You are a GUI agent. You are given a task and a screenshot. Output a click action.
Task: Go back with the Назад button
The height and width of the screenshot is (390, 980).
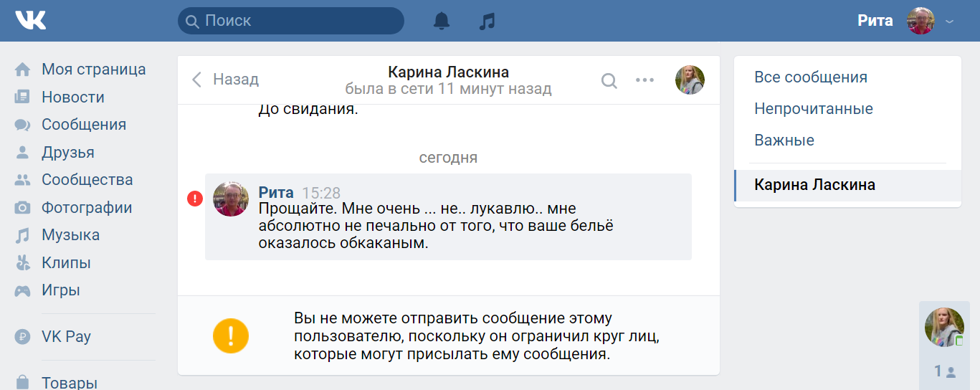[225, 80]
